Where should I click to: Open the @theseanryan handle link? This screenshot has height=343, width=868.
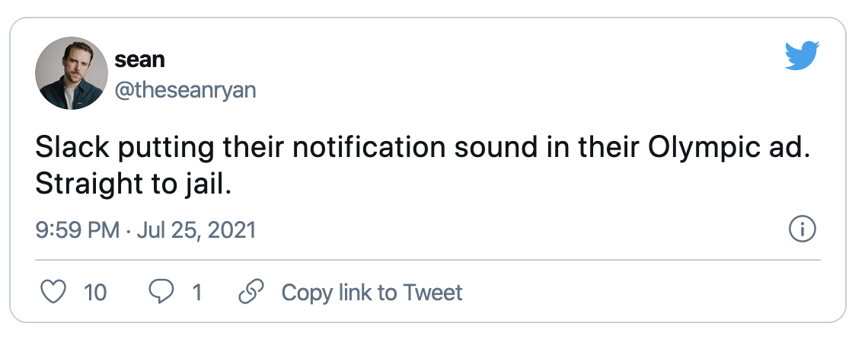[x=185, y=90]
